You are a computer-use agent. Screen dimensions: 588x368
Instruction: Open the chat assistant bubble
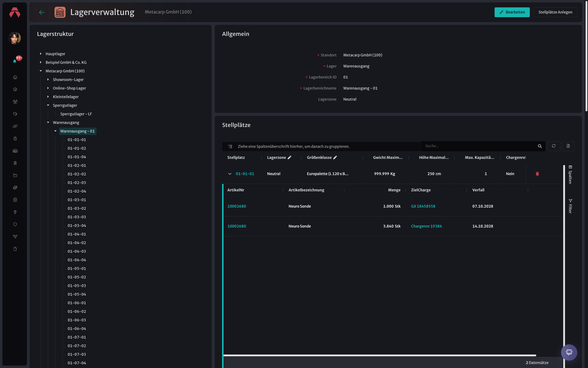pyautogui.click(x=569, y=352)
